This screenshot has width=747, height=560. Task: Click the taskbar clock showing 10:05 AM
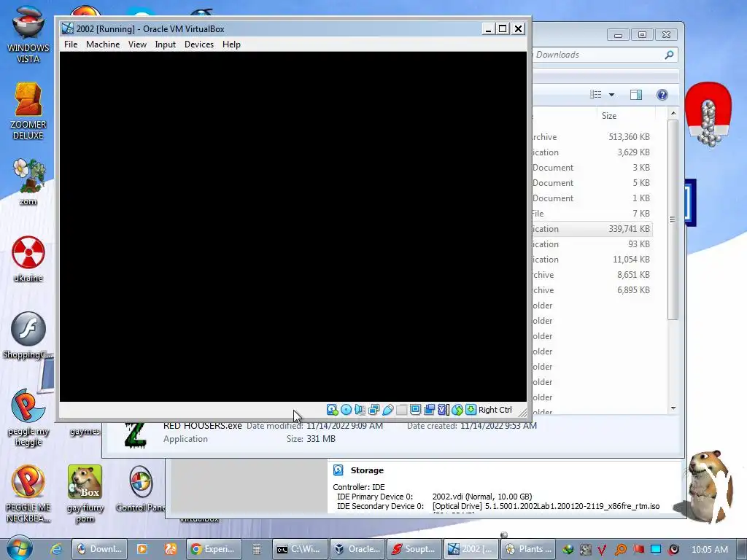click(x=709, y=550)
